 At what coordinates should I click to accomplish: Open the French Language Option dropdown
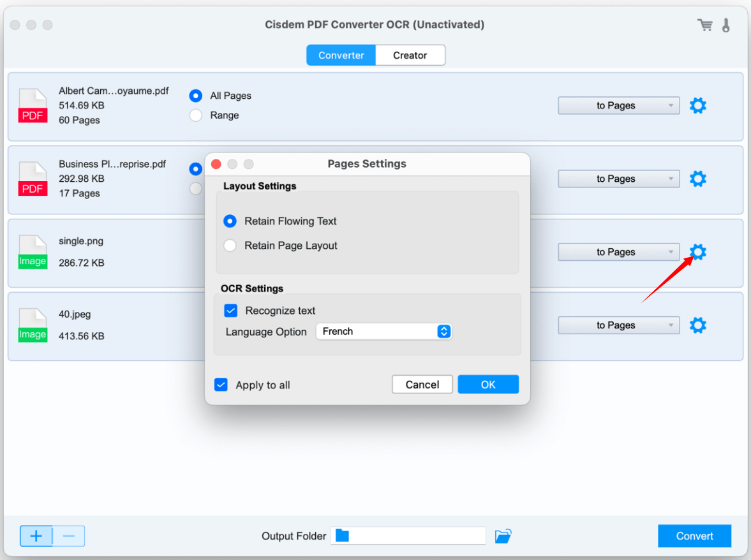383,331
